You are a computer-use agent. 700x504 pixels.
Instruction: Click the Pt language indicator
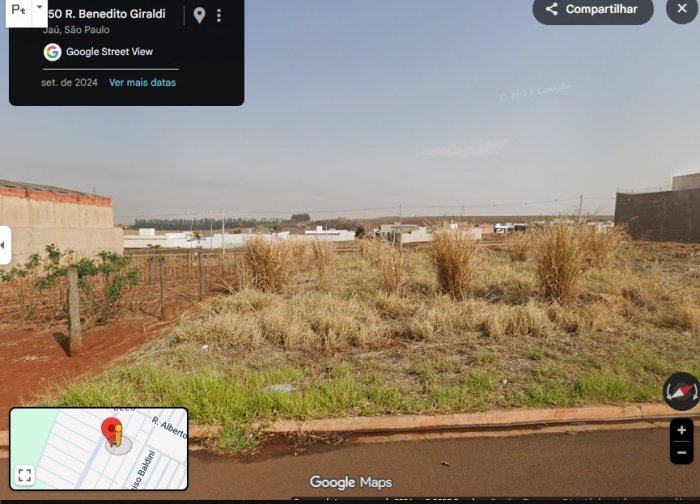point(18,9)
